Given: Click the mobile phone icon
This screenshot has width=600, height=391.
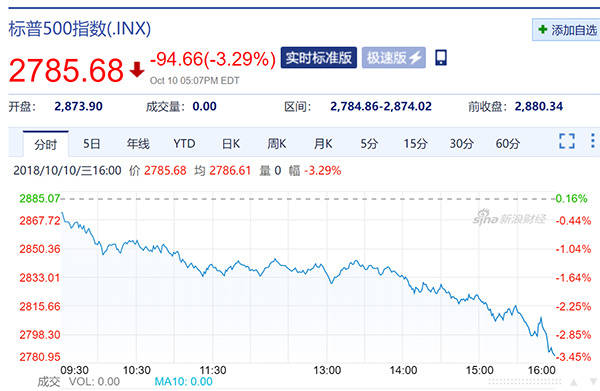Looking at the screenshot, I should click(x=441, y=58).
